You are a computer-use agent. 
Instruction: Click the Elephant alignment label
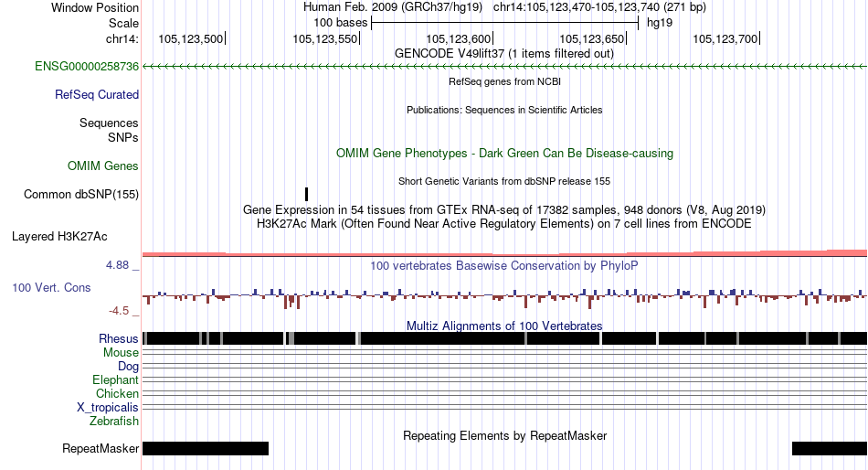(116, 380)
